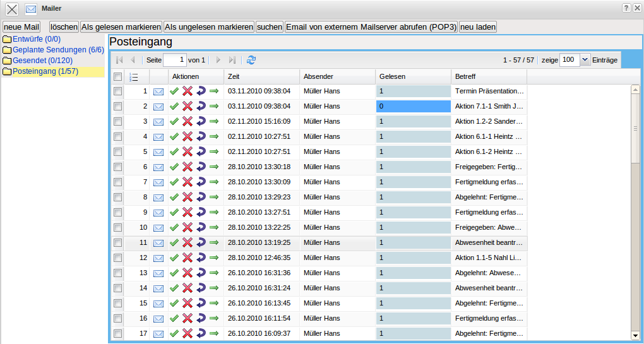The width and height of the screenshot is (644, 344).
Task: Sort by the Zeit column header
Action: 234,76
